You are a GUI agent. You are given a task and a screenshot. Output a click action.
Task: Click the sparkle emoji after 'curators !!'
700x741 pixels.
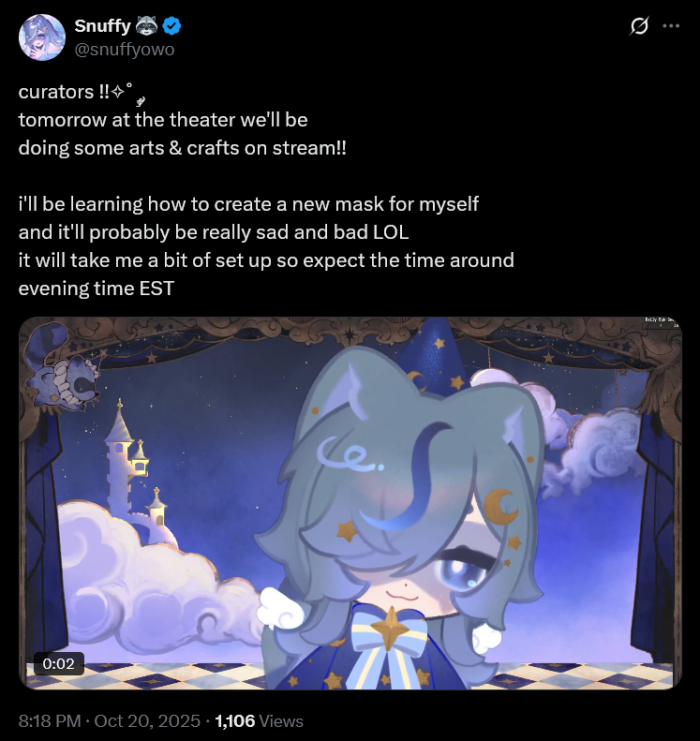(x=117, y=92)
